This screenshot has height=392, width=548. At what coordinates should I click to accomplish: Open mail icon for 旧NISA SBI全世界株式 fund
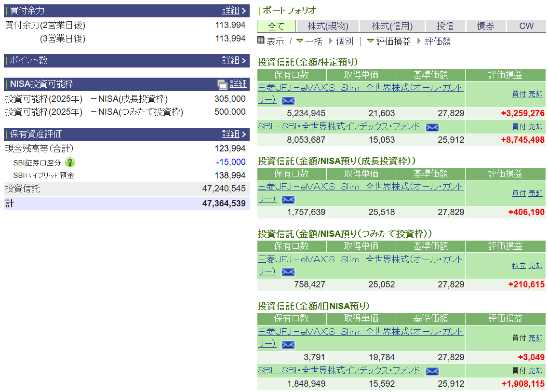pos(432,371)
